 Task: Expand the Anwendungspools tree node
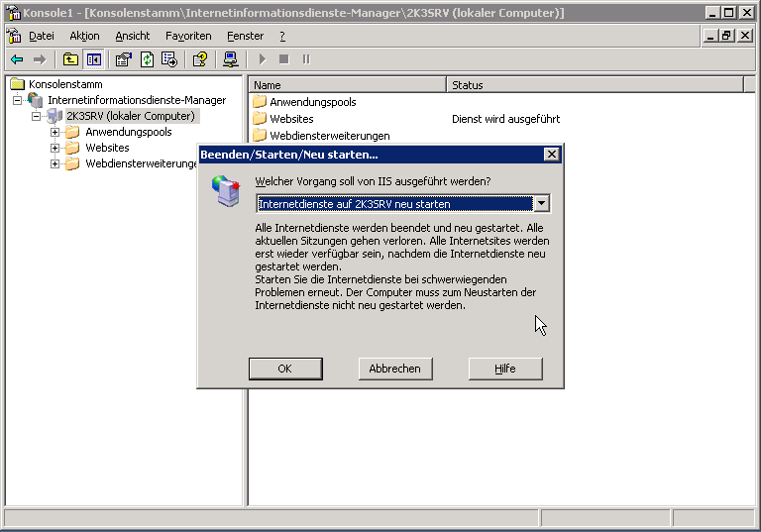point(54,132)
